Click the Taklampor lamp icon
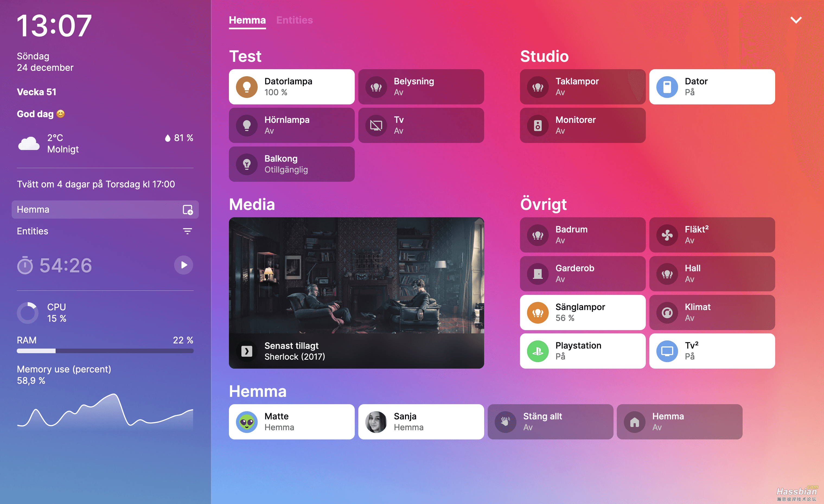 tap(538, 87)
